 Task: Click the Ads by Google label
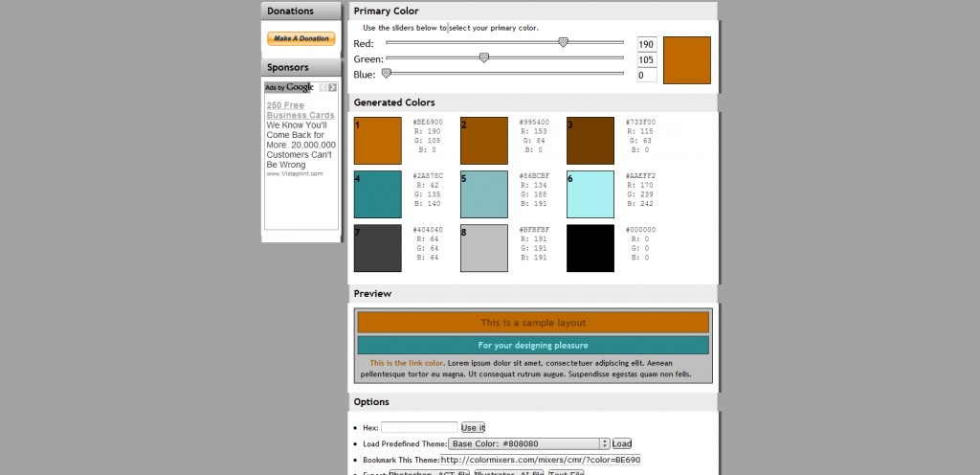(289, 87)
